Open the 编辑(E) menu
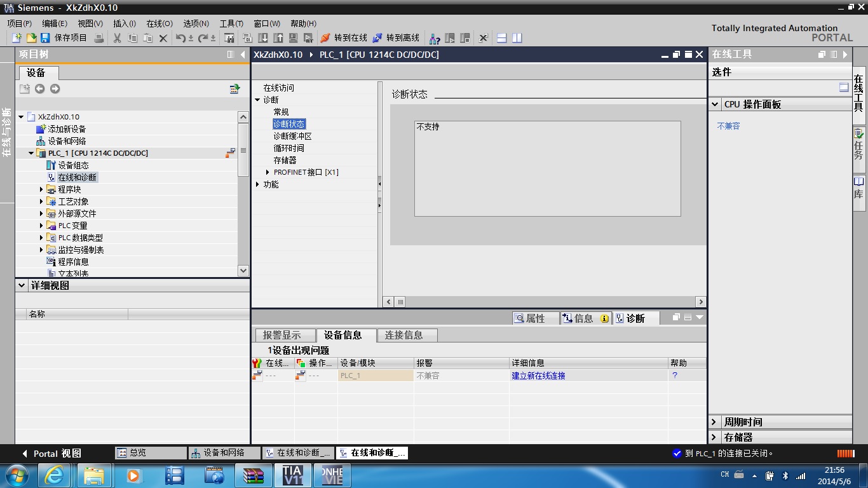The image size is (868, 488). pyautogui.click(x=55, y=24)
